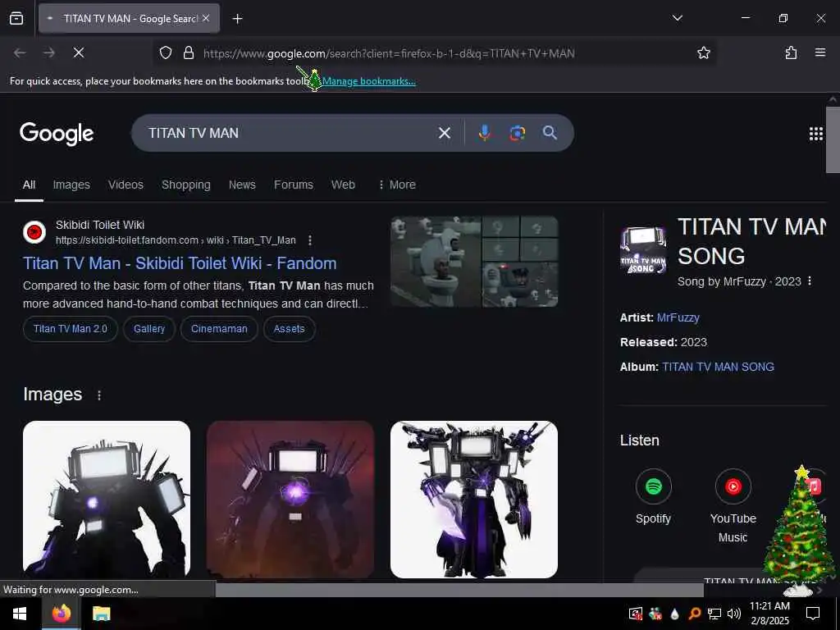Listen on YouTube Music icon
The height and width of the screenshot is (630, 840).
point(733,486)
